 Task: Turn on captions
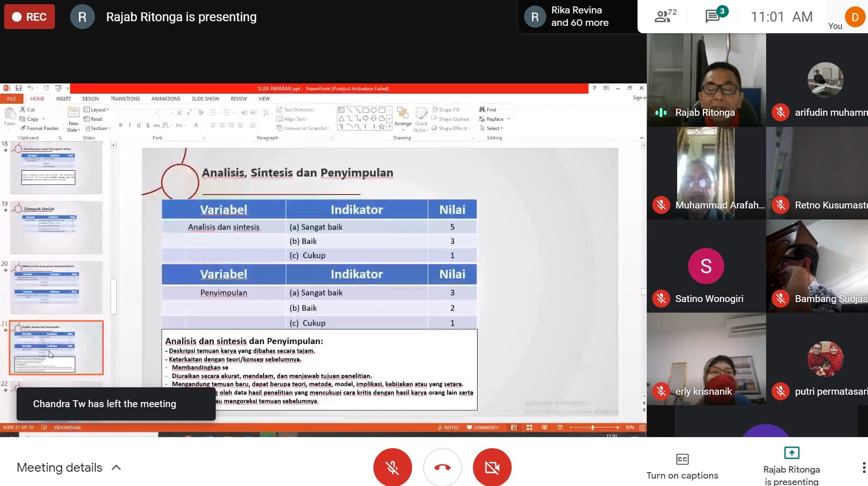682,466
